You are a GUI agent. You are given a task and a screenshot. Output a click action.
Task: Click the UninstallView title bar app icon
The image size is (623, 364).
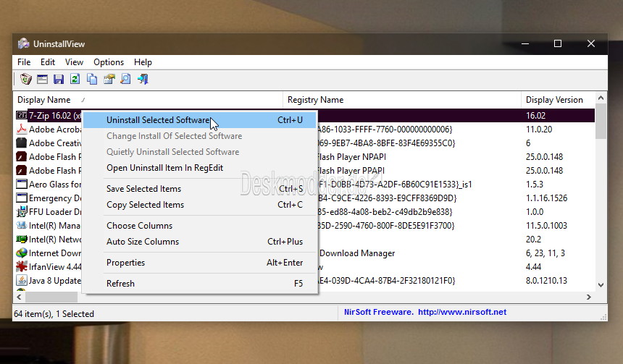[x=23, y=43]
